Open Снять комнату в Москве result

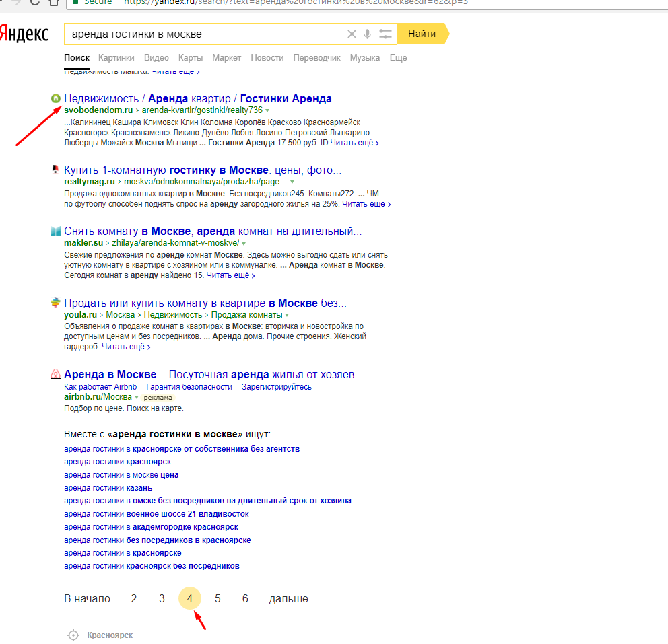click(x=213, y=231)
